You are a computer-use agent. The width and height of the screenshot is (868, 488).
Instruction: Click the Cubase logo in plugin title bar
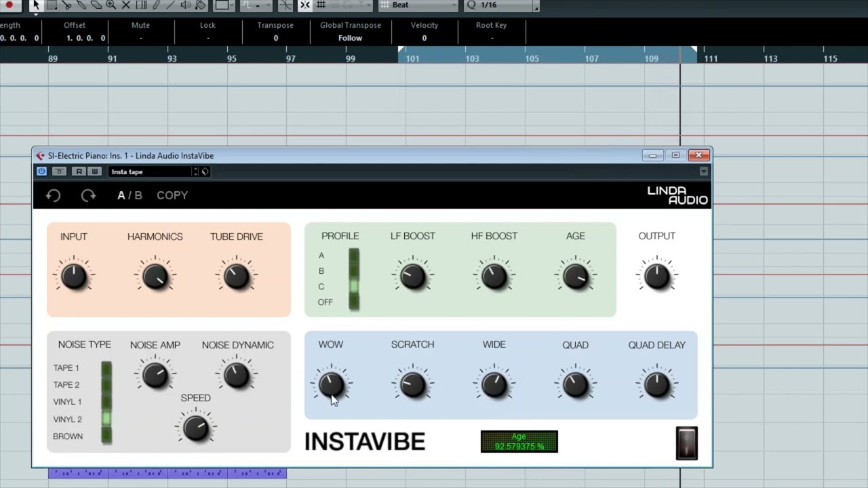click(x=40, y=156)
